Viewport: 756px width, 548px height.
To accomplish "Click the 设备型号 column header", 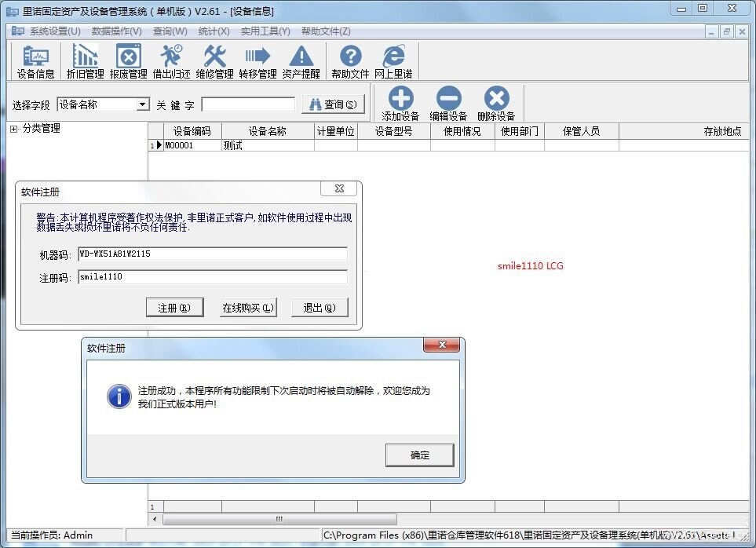I will coord(394,131).
